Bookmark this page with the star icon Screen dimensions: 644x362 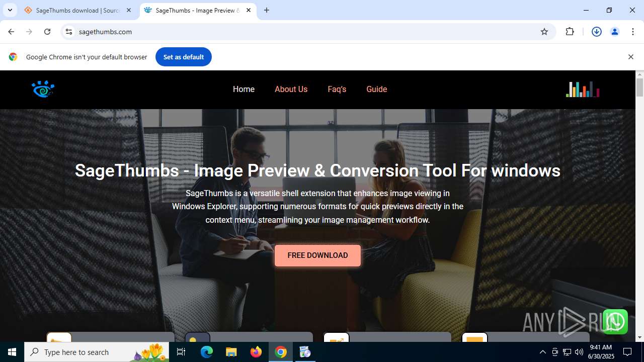(x=544, y=32)
